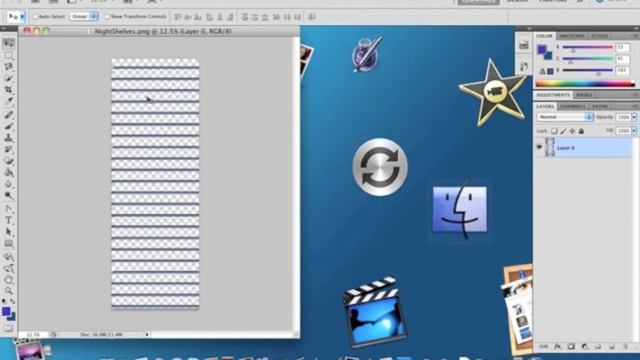Viewport: 640px width, 360px height.
Task: Select the Lasso tool
Action: click(x=9, y=67)
